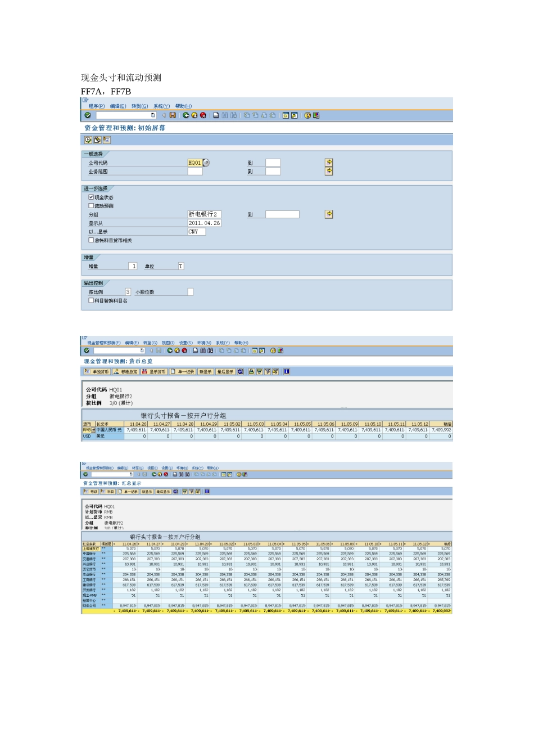This screenshot has height=756, width=534.
Task: Click the blue info icon in 货币总览 toolbar
Action: [286, 372]
